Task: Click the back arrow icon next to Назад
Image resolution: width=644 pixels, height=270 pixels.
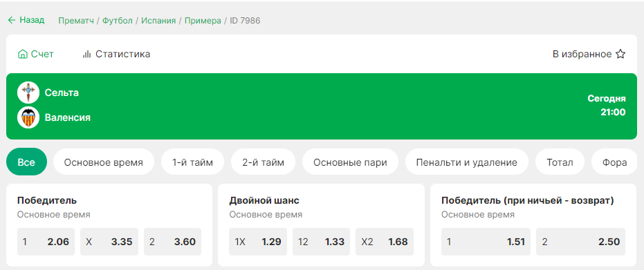Action: pos(12,20)
